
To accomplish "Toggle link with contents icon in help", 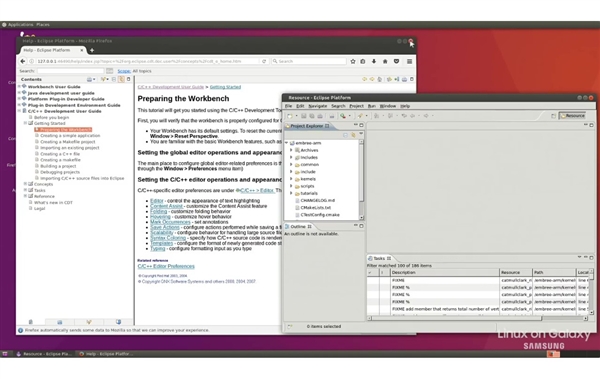I will tap(121, 79).
